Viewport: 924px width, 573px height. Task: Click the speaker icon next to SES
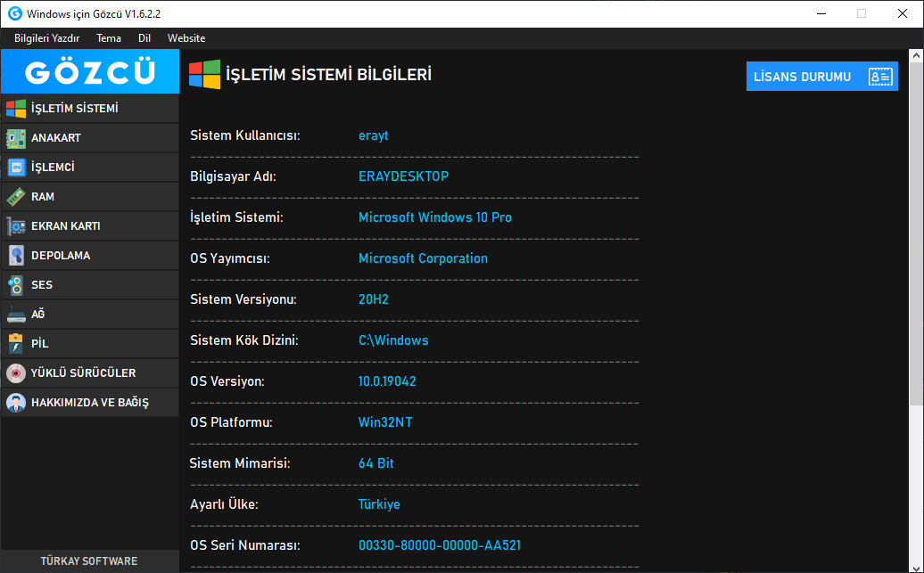pos(16,285)
